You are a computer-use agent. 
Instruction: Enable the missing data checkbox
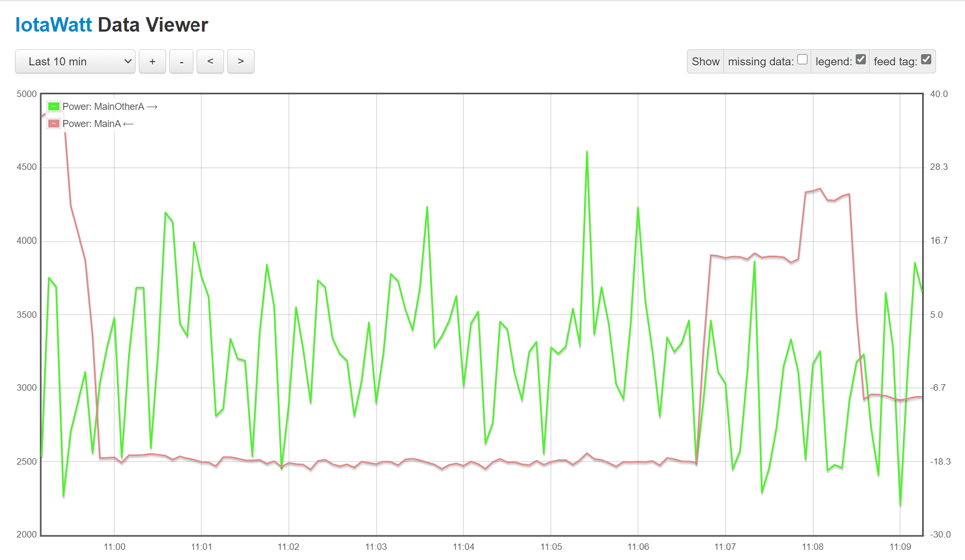[x=802, y=59]
